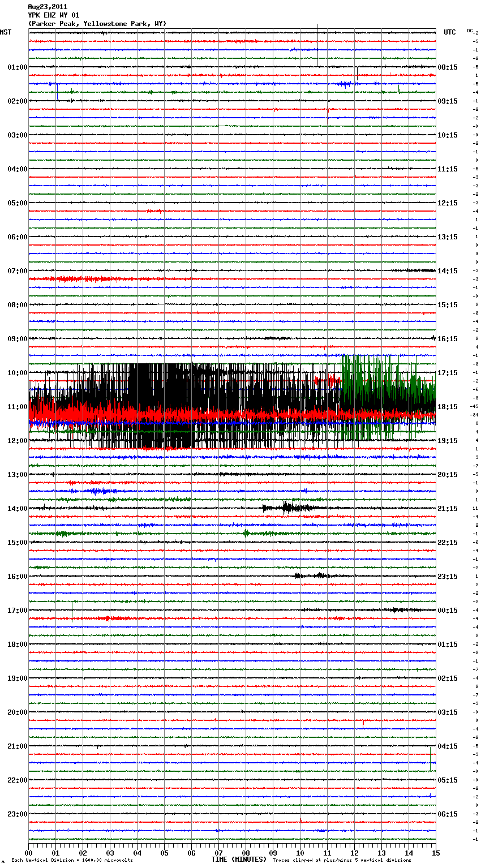
Task: Select the 05:00 MST hour label
Action: pos(18,203)
